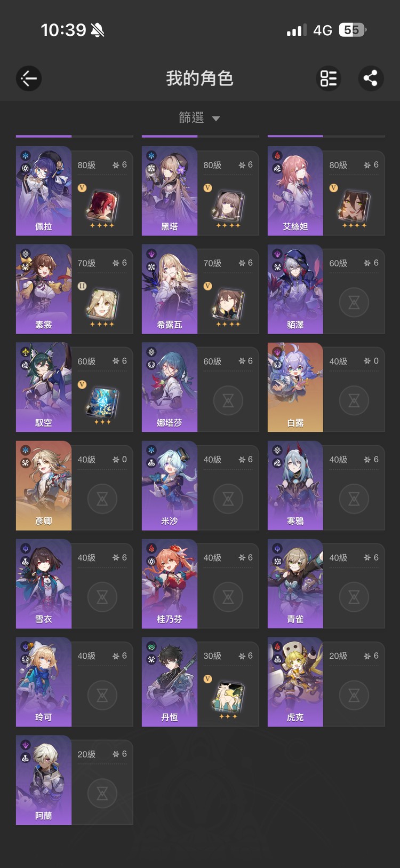This screenshot has width=400, height=868.
Task: Tap the back arrow button
Action: click(x=29, y=79)
